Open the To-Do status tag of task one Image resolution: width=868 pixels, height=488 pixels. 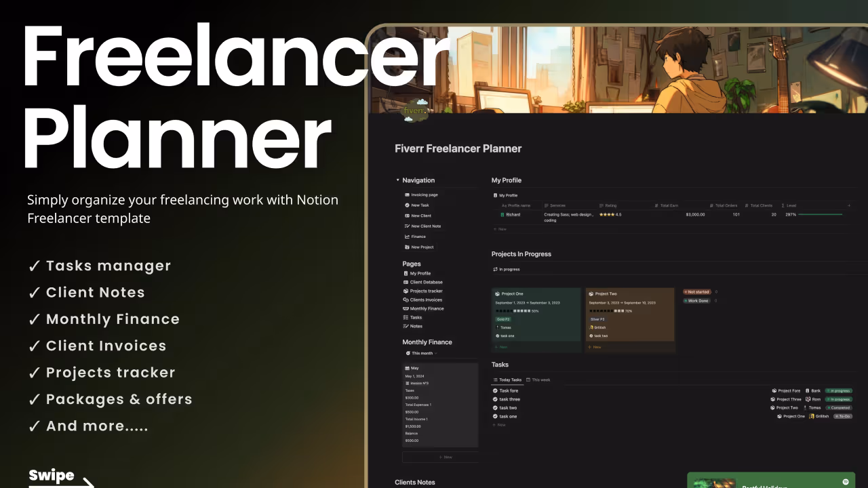[842, 416]
